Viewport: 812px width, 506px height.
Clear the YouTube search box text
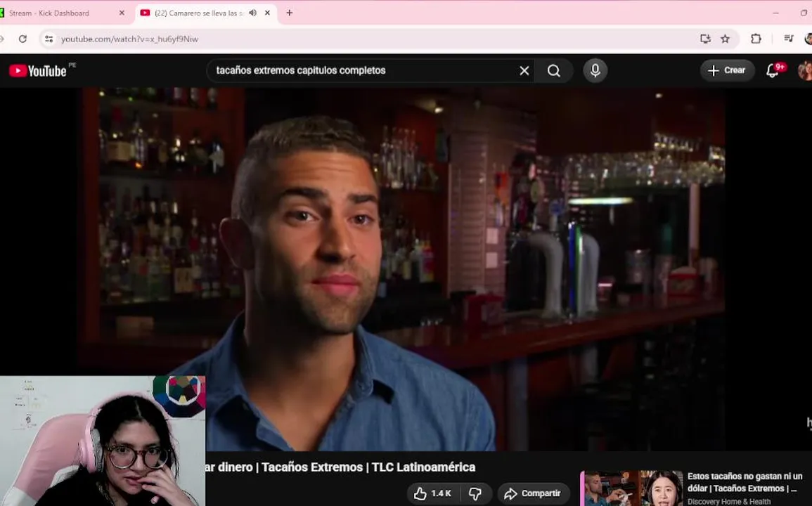(x=524, y=70)
